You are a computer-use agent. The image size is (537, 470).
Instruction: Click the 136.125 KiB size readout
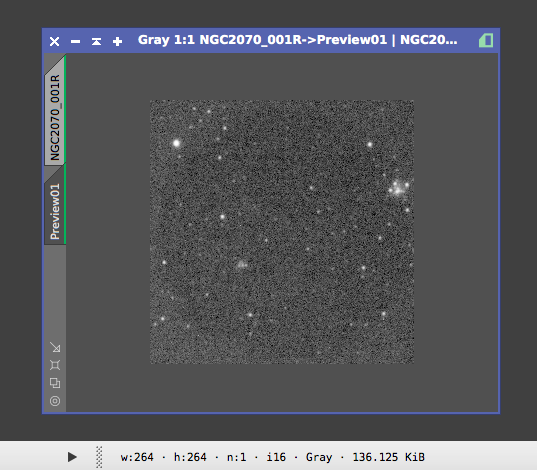pos(389,457)
